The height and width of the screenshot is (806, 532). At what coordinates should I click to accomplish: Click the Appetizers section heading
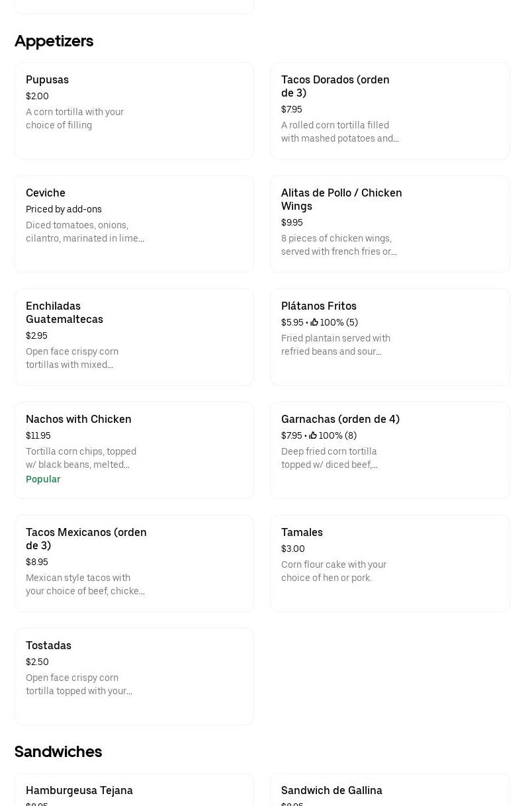(x=54, y=41)
